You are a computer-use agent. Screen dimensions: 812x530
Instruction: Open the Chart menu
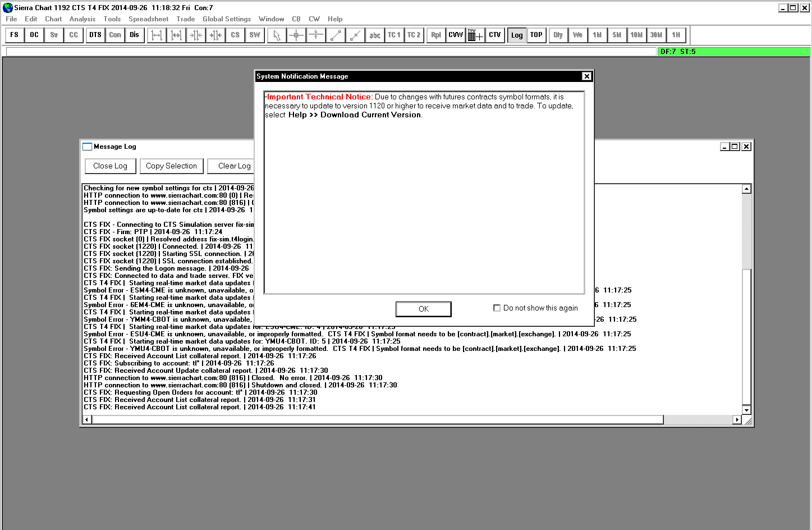tap(53, 19)
